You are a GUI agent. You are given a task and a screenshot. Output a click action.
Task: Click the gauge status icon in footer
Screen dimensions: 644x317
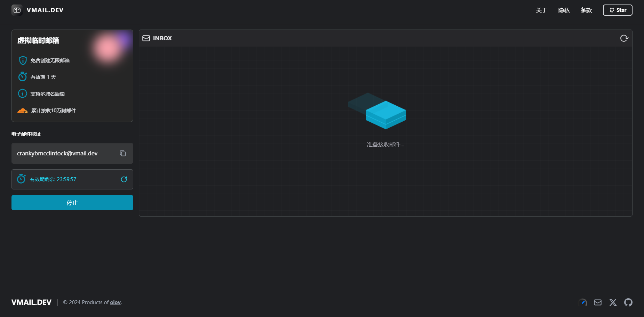coord(582,302)
